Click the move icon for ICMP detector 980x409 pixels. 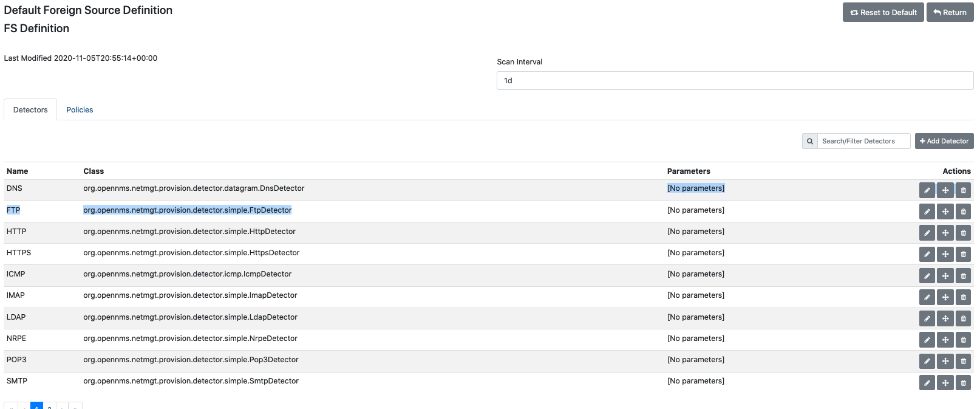945,276
